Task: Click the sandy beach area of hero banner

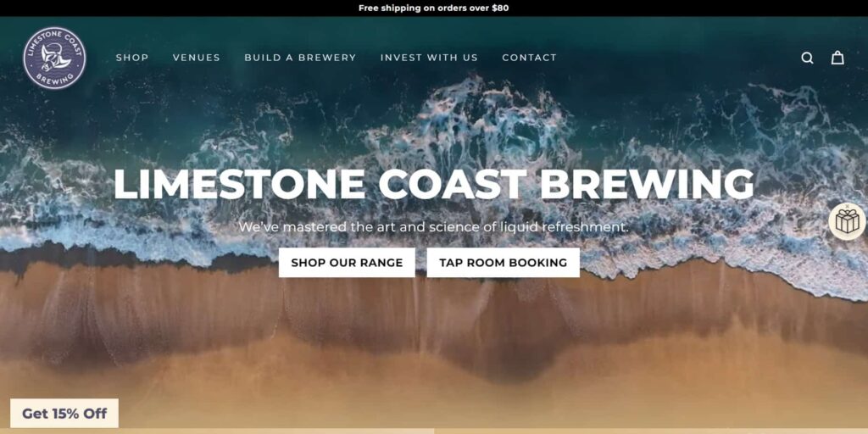Action: [x=434, y=354]
